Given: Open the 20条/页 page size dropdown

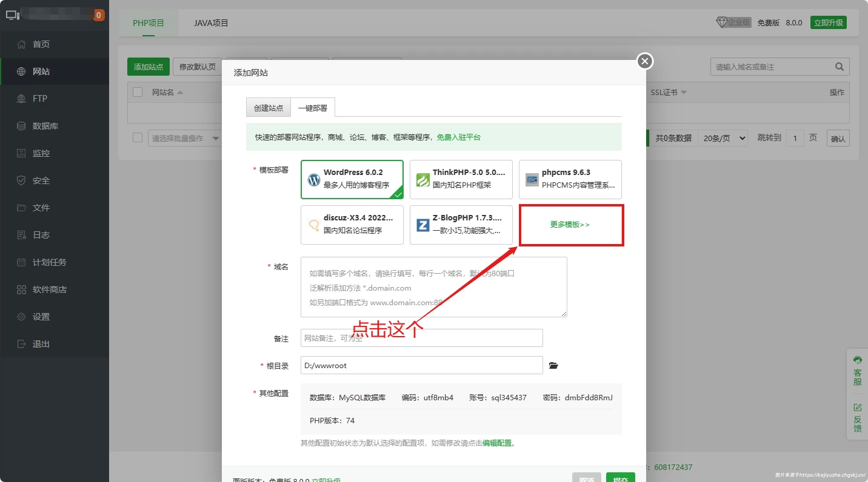Looking at the screenshot, I should pyautogui.click(x=723, y=137).
